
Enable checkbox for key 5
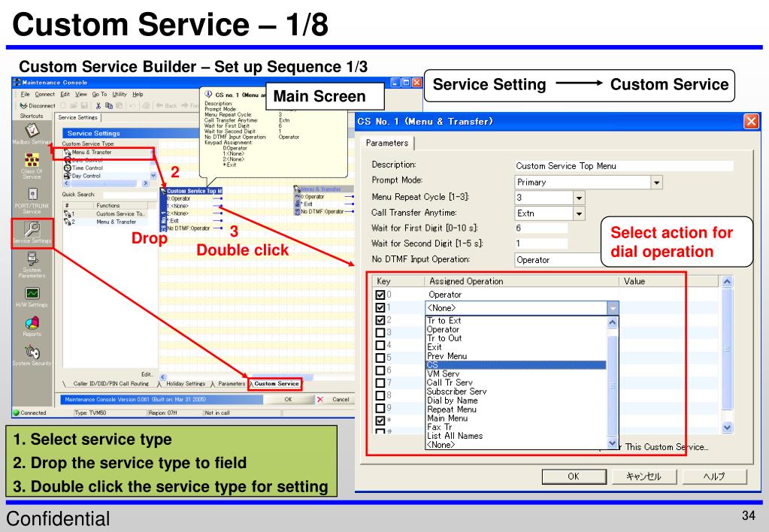(x=380, y=358)
